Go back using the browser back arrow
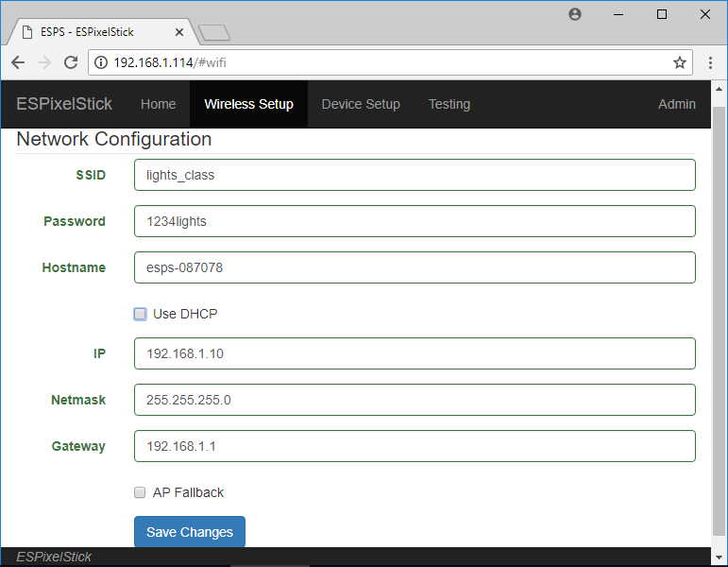The image size is (728, 567). 18,62
